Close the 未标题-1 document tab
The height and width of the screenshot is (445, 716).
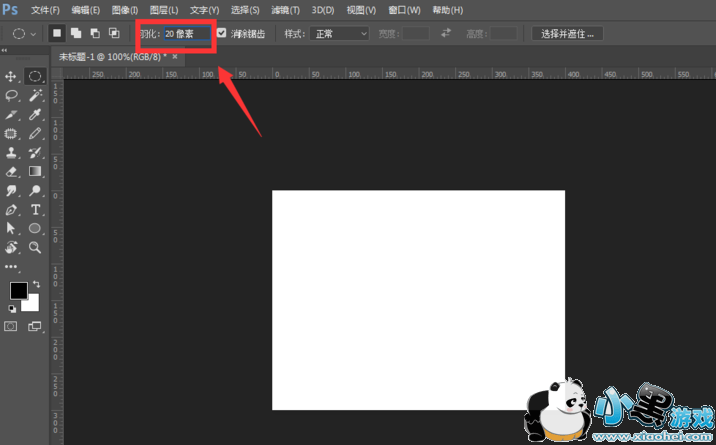pyautogui.click(x=175, y=57)
